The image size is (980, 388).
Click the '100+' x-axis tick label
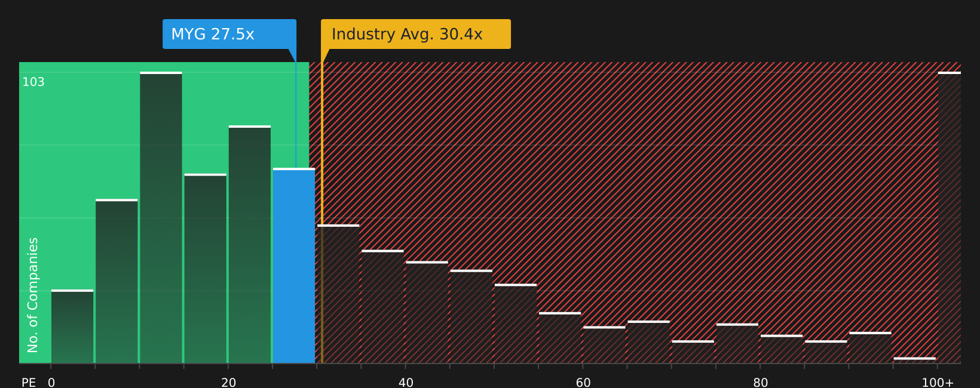pyautogui.click(x=938, y=383)
